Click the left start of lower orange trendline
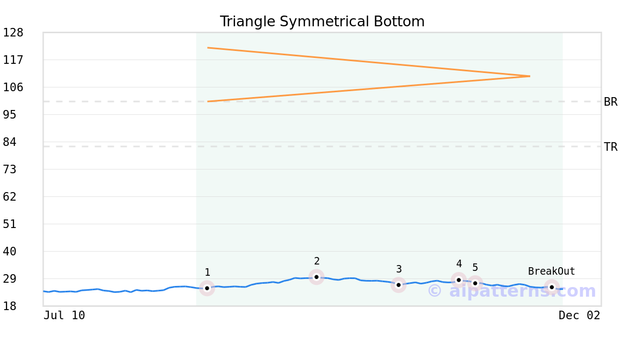The width and height of the screenshot is (644, 338). [208, 101]
